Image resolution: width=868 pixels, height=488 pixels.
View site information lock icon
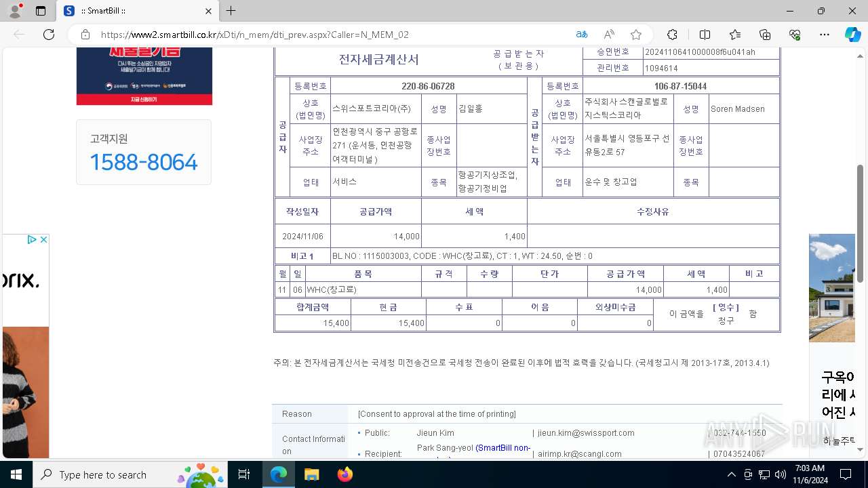click(x=85, y=35)
